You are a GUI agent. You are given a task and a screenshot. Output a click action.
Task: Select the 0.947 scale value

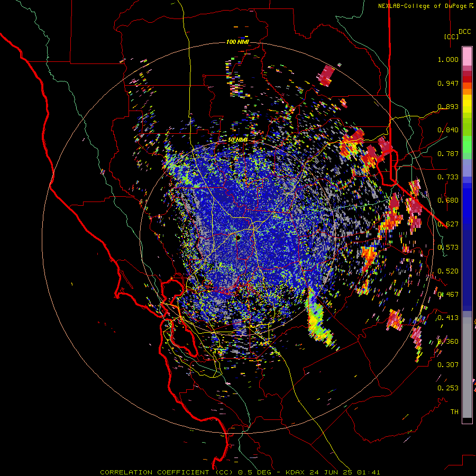coord(448,83)
